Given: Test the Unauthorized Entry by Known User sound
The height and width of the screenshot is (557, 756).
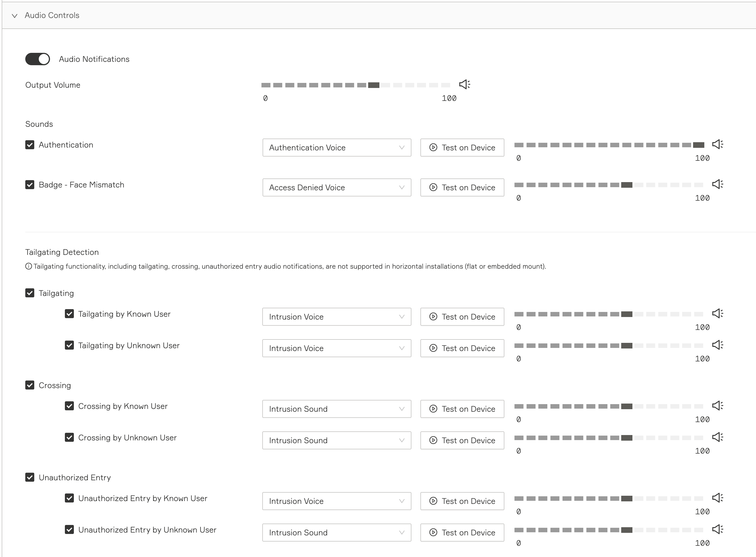Looking at the screenshot, I should point(462,501).
